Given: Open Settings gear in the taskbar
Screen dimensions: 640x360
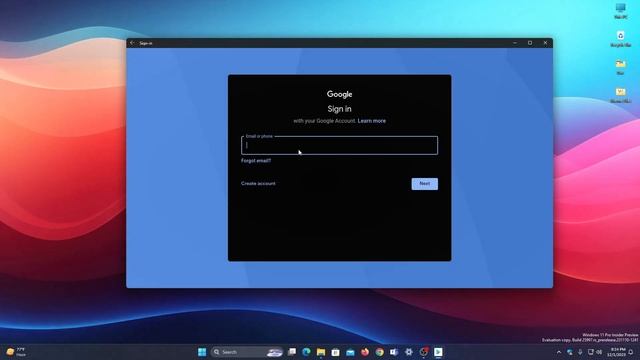Looking at the screenshot, I should coord(409,352).
